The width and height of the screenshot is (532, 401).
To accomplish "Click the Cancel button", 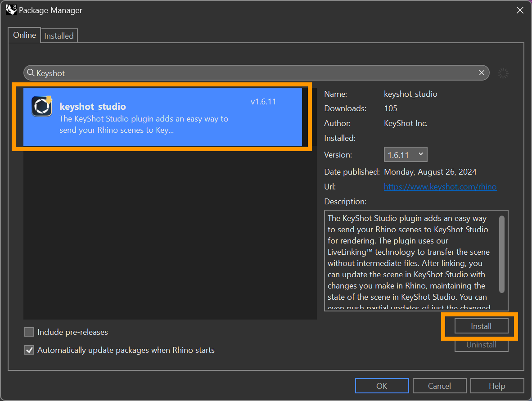I will 439,386.
